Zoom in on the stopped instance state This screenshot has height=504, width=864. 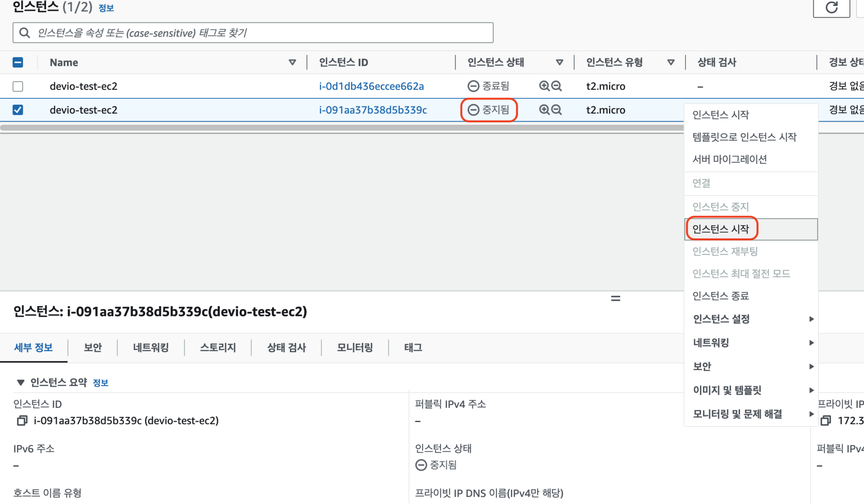coord(544,110)
